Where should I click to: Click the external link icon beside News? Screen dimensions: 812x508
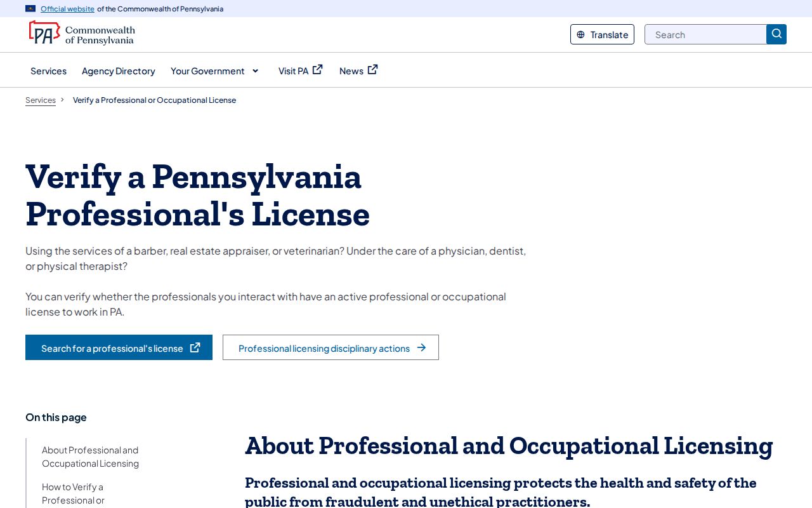click(x=373, y=69)
